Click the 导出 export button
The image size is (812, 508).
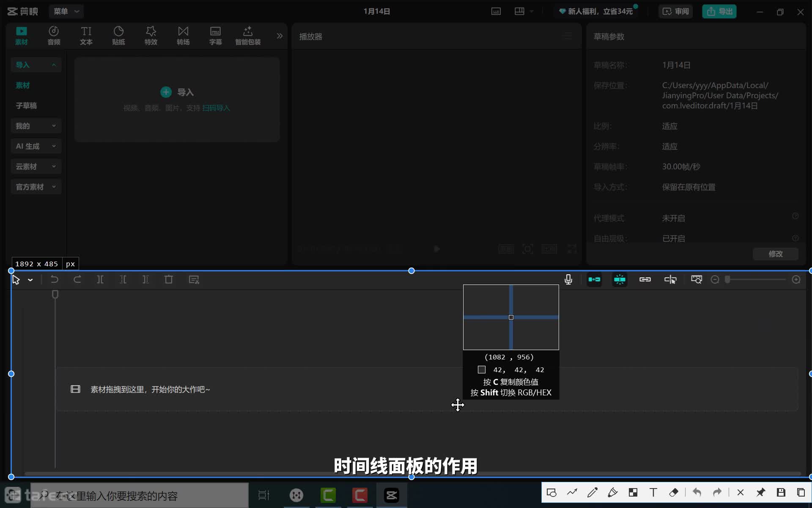pyautogui.click(x=719, y=11)
